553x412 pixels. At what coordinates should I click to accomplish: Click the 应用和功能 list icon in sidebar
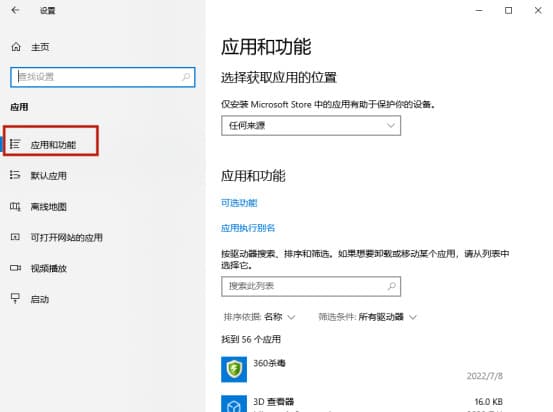pos(15,144)
